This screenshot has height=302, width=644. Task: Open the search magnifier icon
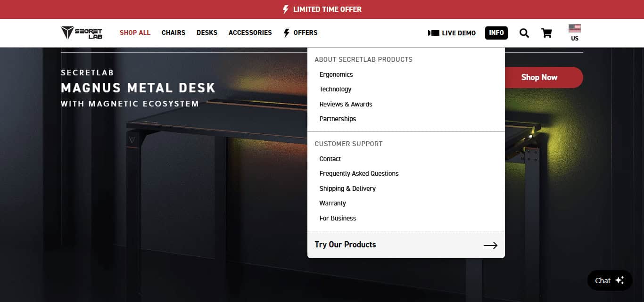click(524, 33)
